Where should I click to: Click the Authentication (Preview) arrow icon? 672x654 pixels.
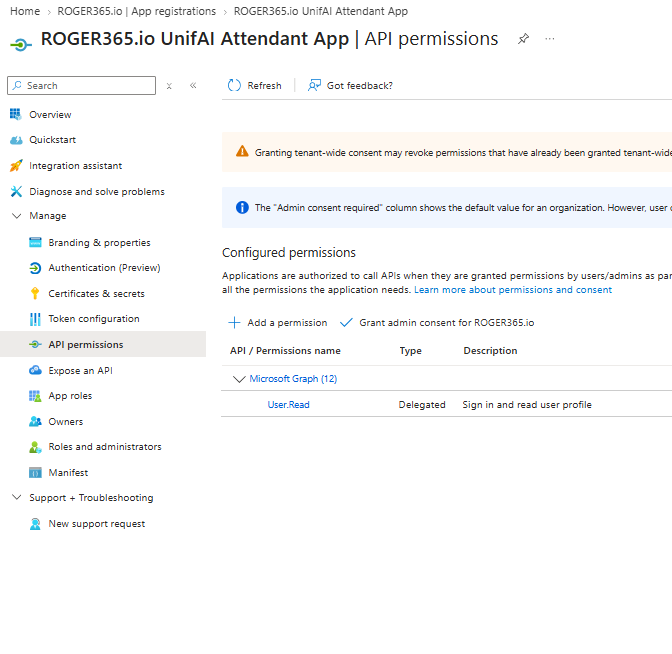click(x=35, y=268)
